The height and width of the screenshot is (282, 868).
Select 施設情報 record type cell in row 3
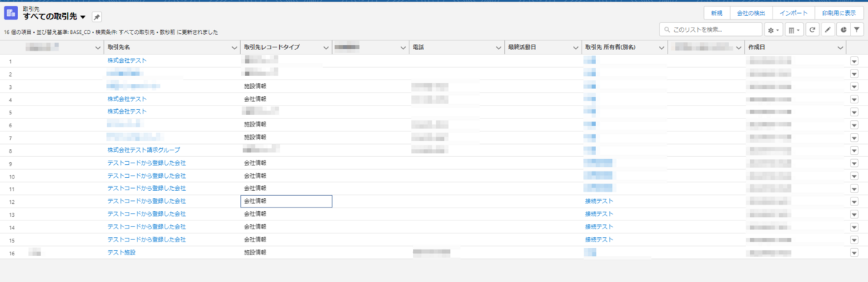(286, 86)
